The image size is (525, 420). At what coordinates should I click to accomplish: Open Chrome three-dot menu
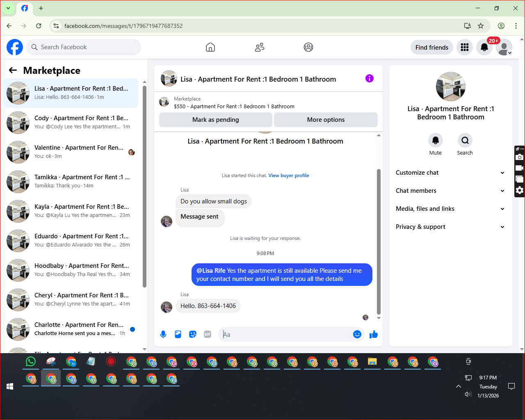(516, 26)
